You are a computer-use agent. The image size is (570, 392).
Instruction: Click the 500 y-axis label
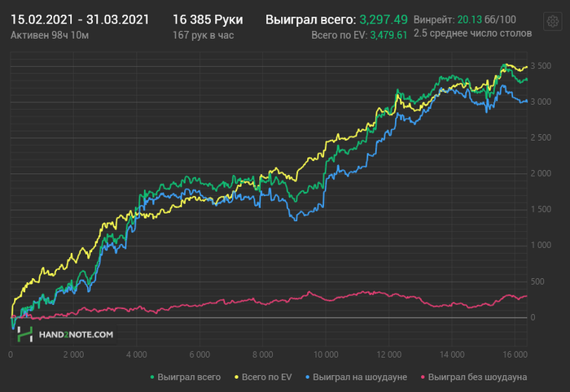coord(537,281)
